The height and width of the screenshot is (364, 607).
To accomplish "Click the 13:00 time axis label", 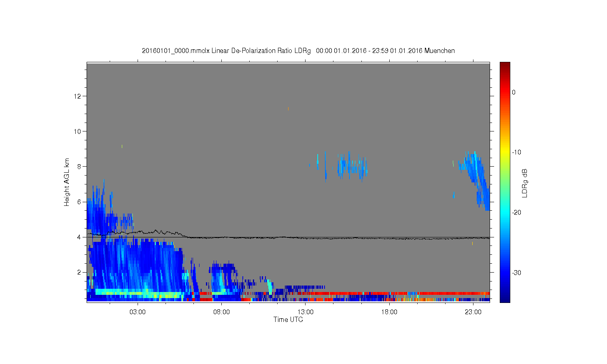I will pos(306,312).
